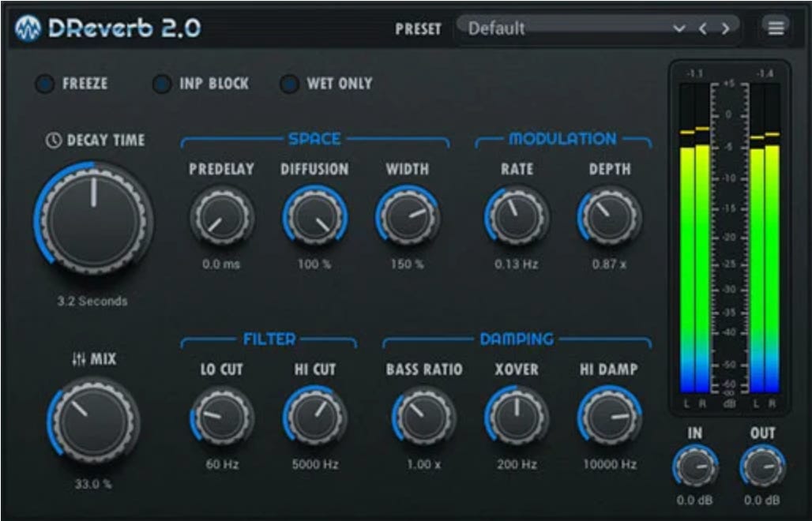Click the -1.1 input peak readout

694,74
